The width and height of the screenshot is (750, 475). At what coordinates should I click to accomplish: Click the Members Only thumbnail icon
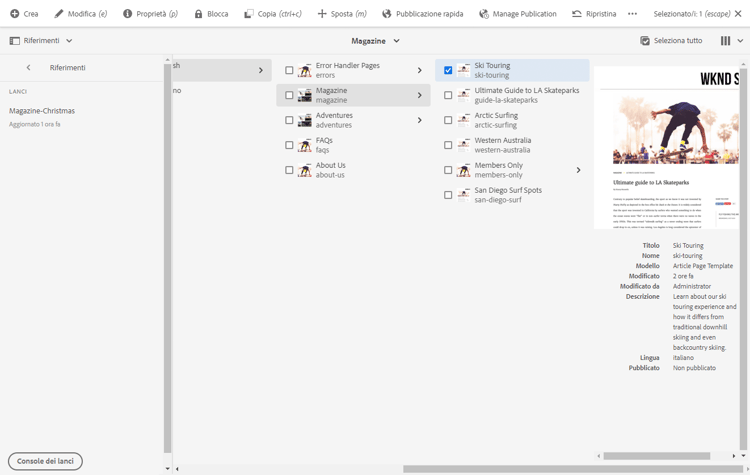[463, 170]
